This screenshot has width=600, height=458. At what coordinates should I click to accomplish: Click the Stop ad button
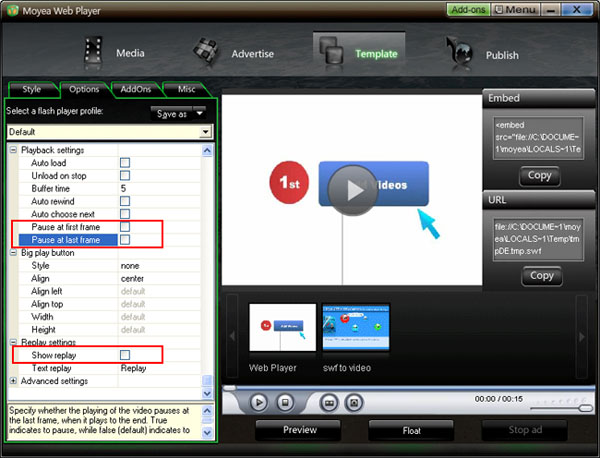coord(525,430)
